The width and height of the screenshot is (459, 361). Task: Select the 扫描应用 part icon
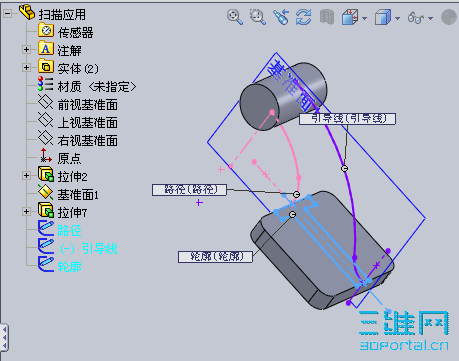pyautogui.click(x=27, y=13)
